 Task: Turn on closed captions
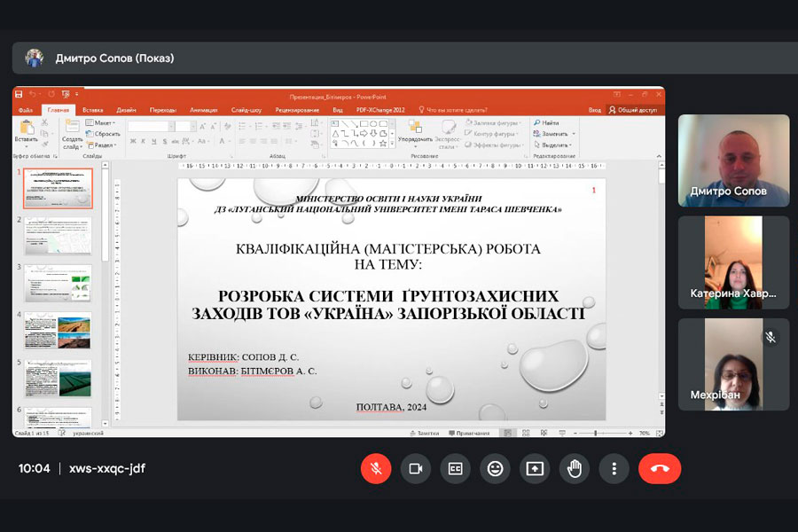(x=455, y=469)
